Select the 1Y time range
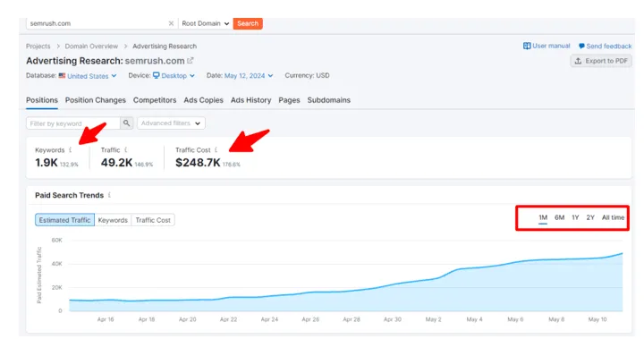This screenshot has width=644, height=339. [x=575, y=217]
